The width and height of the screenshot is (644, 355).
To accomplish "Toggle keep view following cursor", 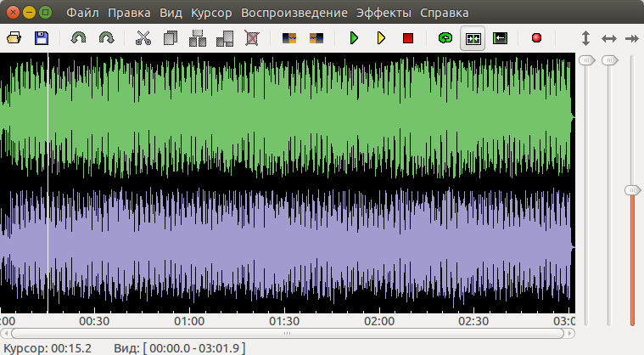I will [x=473, y=38].
